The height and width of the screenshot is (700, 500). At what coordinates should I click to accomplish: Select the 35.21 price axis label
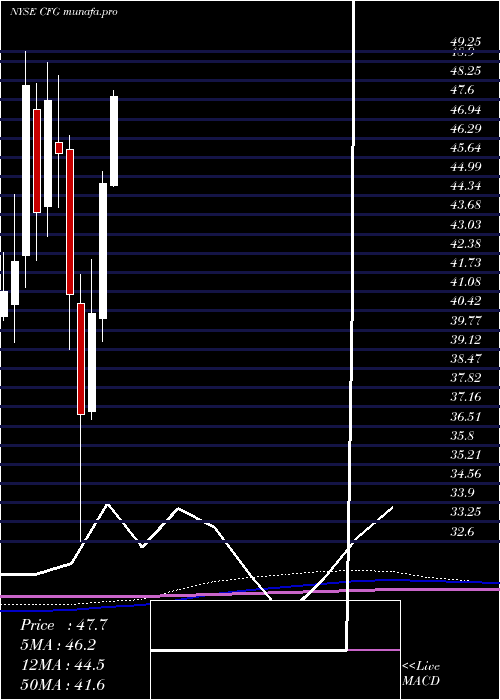point(466,455)
